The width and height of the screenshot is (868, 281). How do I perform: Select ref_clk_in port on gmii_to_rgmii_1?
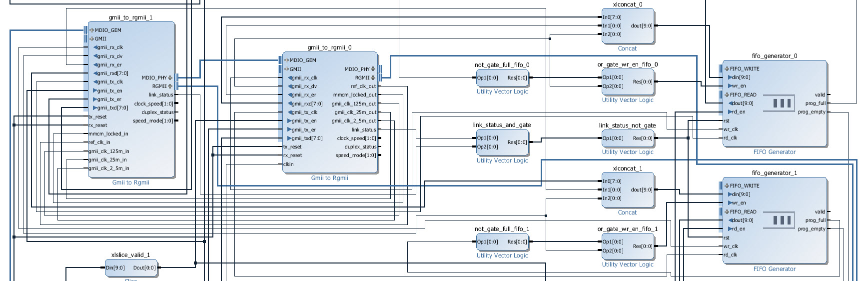pos(99,142)
